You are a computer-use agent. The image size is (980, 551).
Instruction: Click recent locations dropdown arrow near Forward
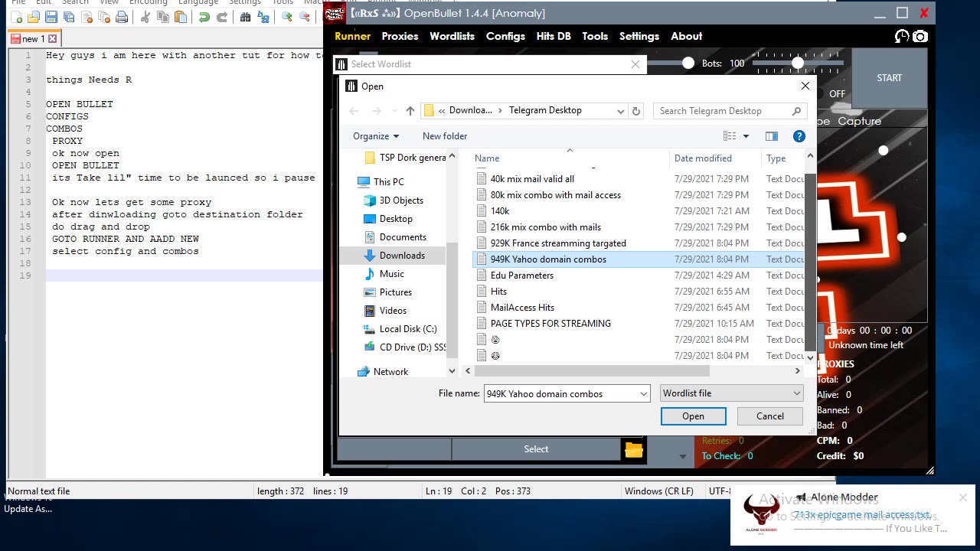pos(394,111)
